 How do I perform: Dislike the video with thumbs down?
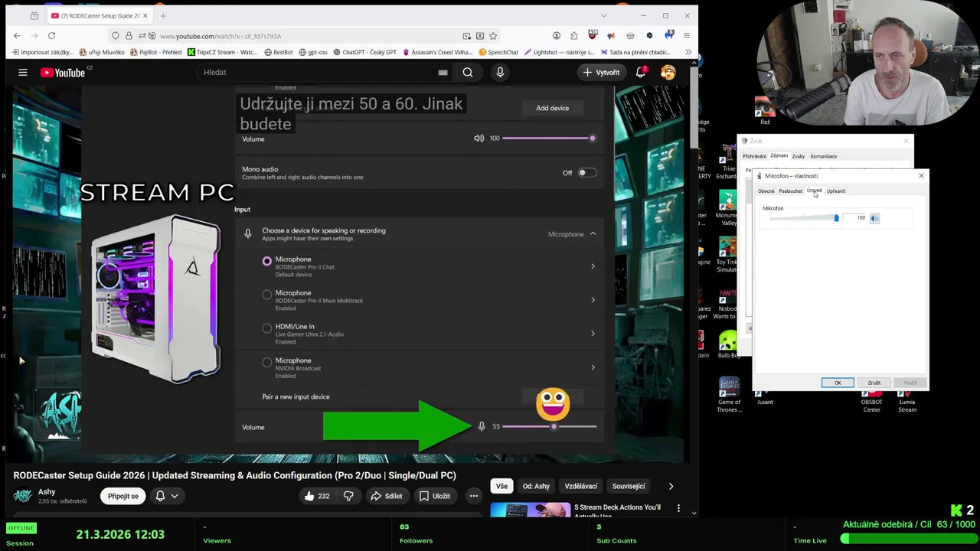click(348, 496)
